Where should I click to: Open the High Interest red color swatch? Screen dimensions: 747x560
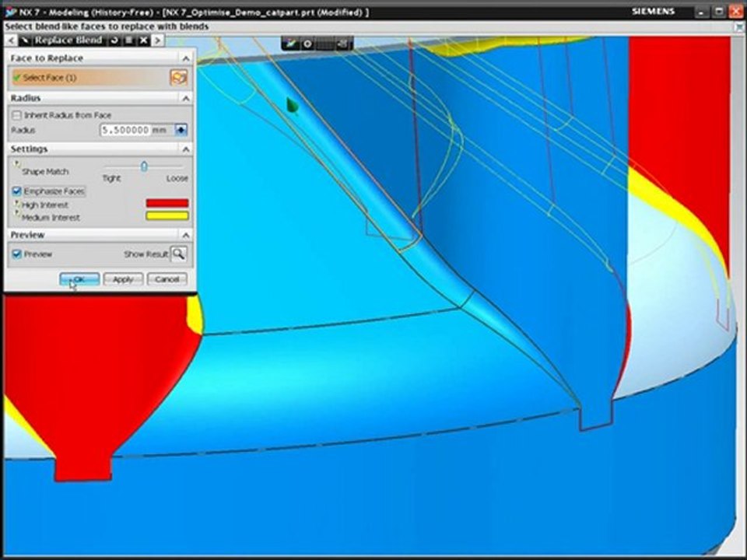click(167, 203)
